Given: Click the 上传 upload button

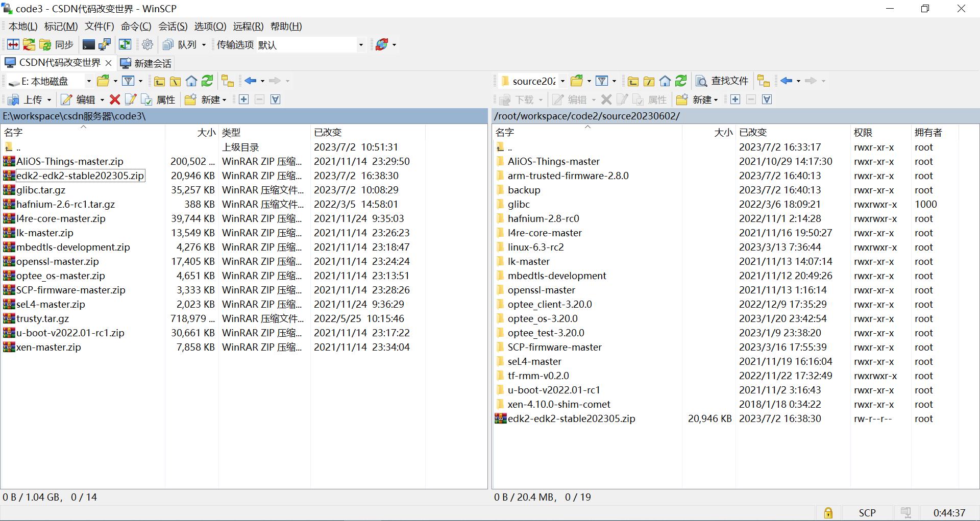Looking at the screenshot, I should coord(26,100).
